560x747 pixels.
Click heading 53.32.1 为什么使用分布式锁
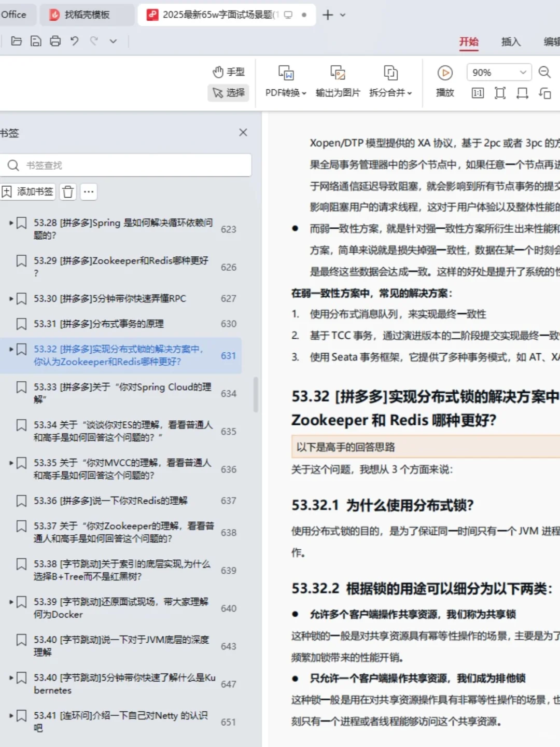click(x=383, y=505)
